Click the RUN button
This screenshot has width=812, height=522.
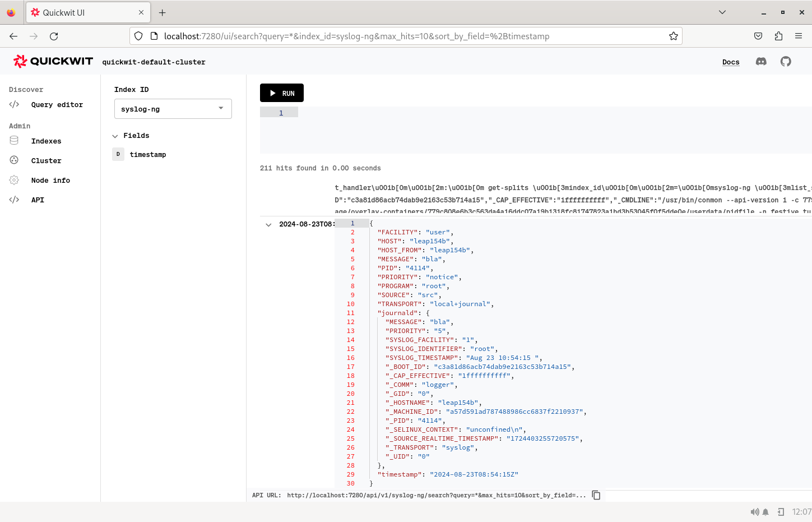pyautogui.click(x=281, y=93)
